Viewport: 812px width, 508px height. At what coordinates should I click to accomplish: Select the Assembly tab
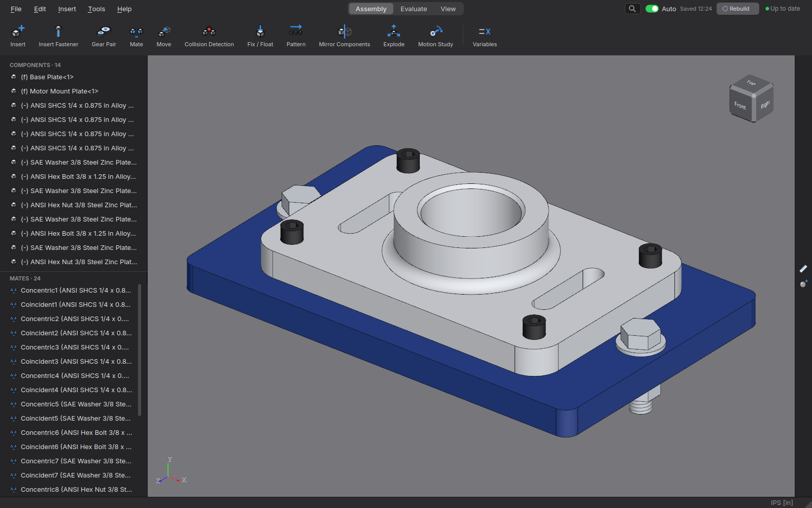coord(371,9)
